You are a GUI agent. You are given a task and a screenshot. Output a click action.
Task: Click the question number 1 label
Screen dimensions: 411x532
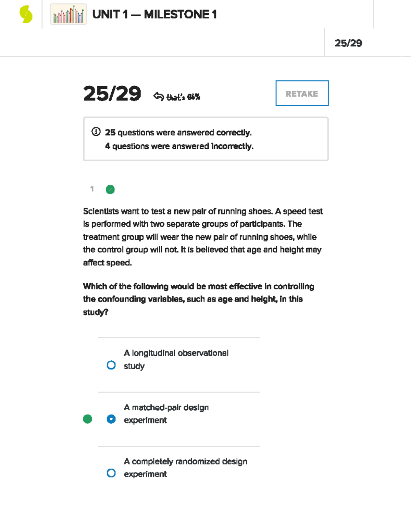92,189
